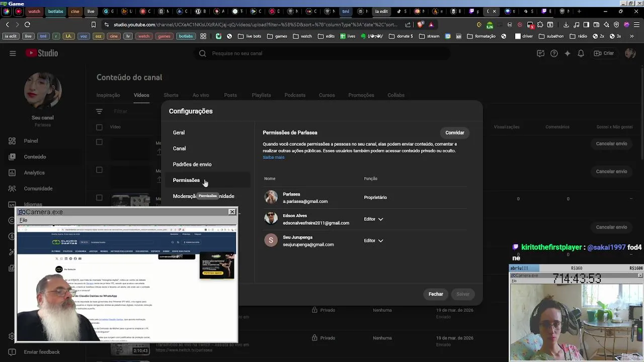Switch to the Ao vivo content tab
This screenshot has height=362, width=644.
(201, 95)
